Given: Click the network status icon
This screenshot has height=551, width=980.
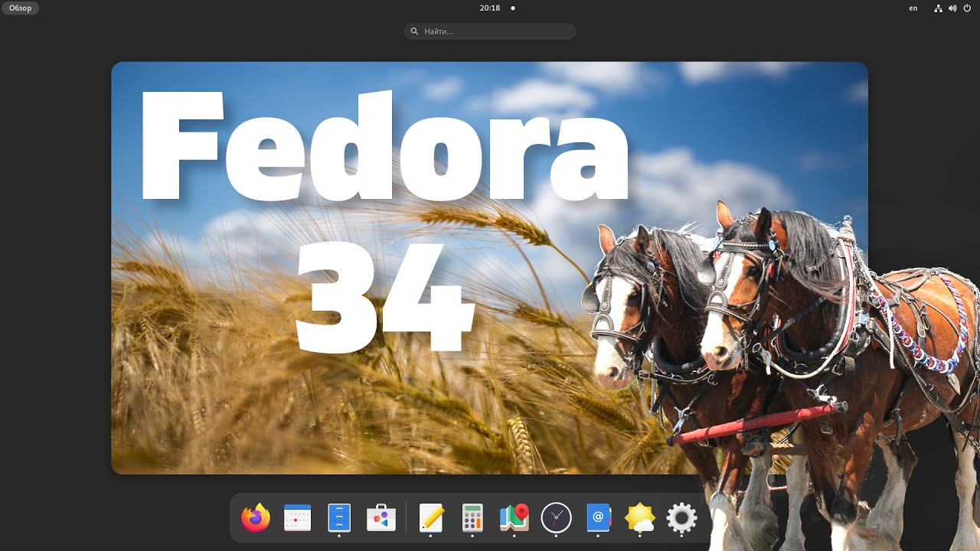Looking at the screenshot, I should point(939,8).
